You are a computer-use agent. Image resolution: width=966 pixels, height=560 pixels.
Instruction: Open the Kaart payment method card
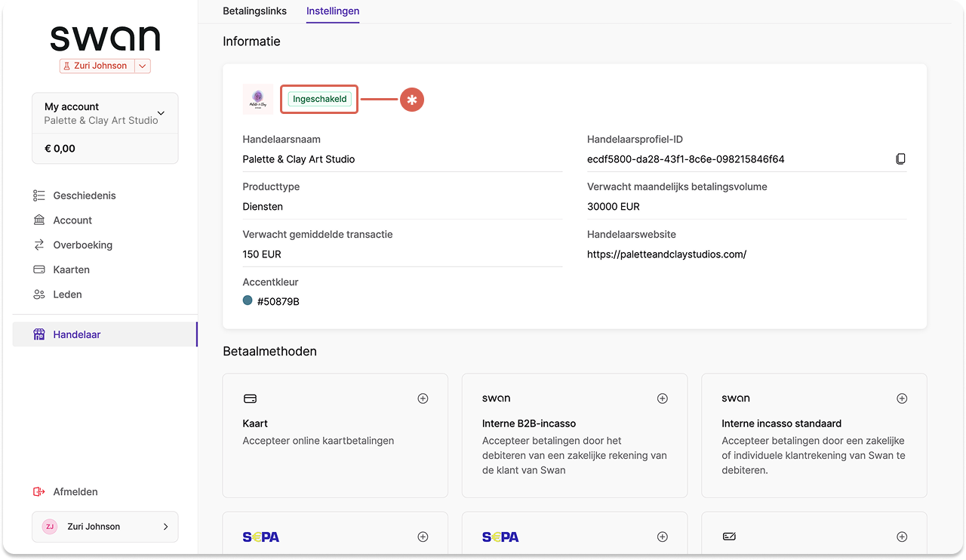pos(335,435)
